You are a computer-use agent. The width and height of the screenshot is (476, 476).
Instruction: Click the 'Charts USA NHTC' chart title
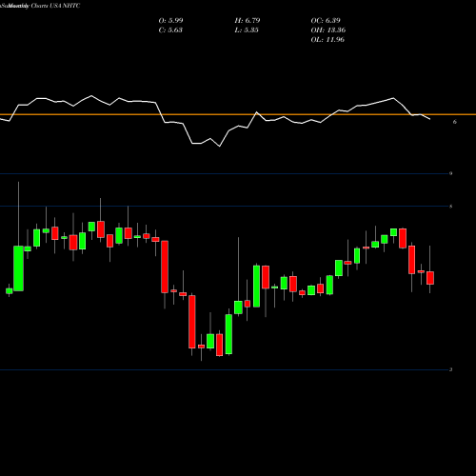pos(55,6)
